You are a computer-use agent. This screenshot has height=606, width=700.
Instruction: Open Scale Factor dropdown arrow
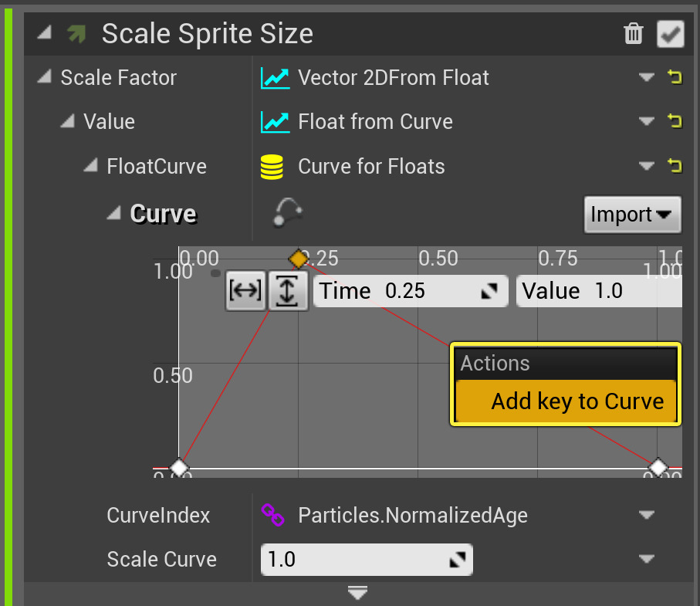point(646,77)
